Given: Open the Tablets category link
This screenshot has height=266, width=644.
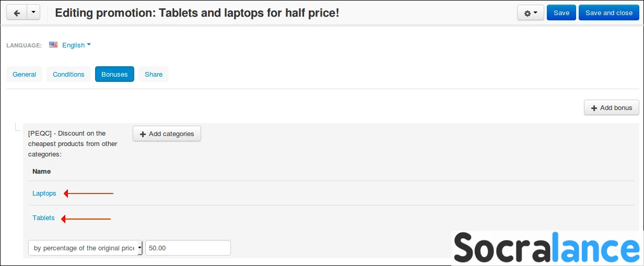Looking at the screenshot, I should [x=43, y=217].
